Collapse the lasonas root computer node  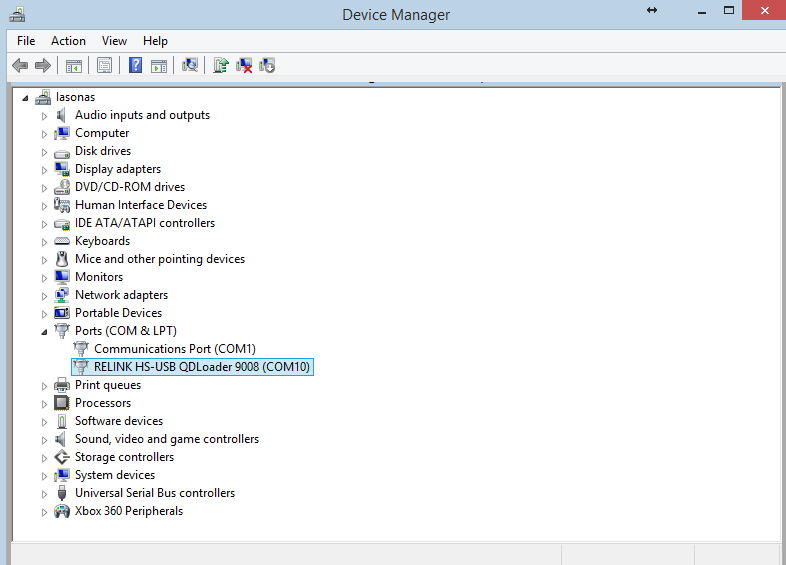click(25, 98)
